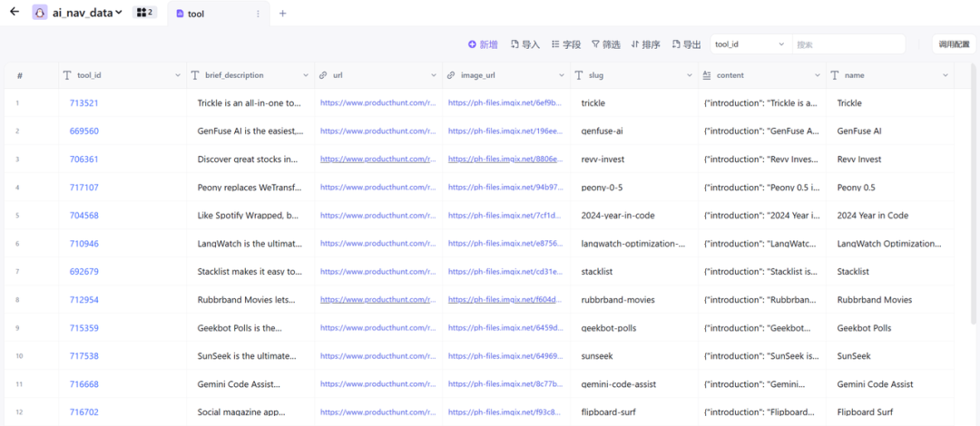The width and height of the screenshot is (980, 426).
Task: Expand the name column header dropdown
Action: [946, 75]
